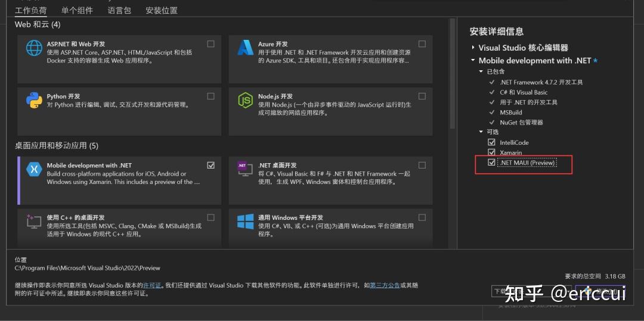Collapse the Mobile development with .NET details
This screenshot has width=644, height=321.
coord(473,60)
